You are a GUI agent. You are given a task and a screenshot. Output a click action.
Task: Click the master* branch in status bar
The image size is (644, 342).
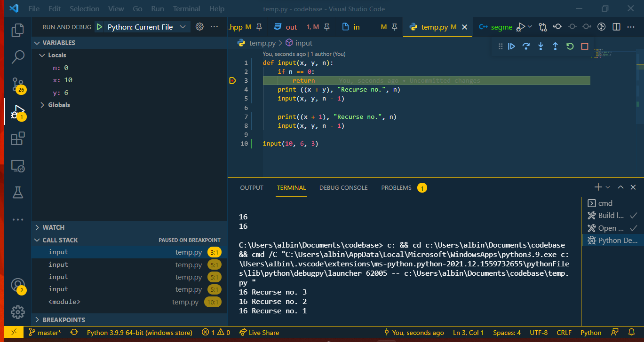[x=45, y=333]
